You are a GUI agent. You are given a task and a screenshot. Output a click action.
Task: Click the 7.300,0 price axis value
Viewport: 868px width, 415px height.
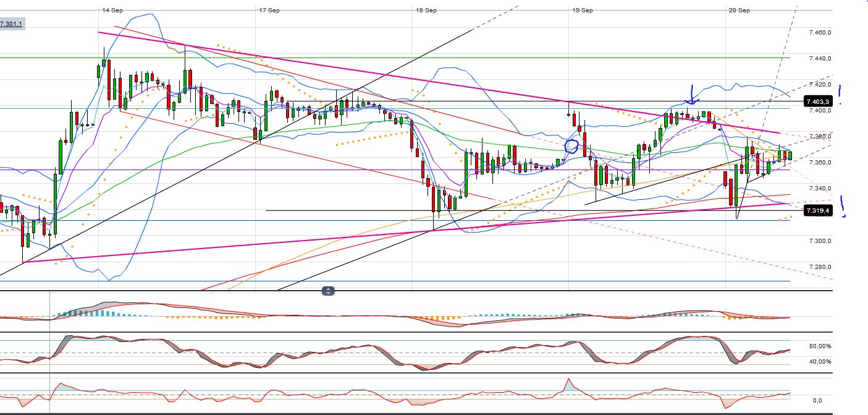point(819,241)
